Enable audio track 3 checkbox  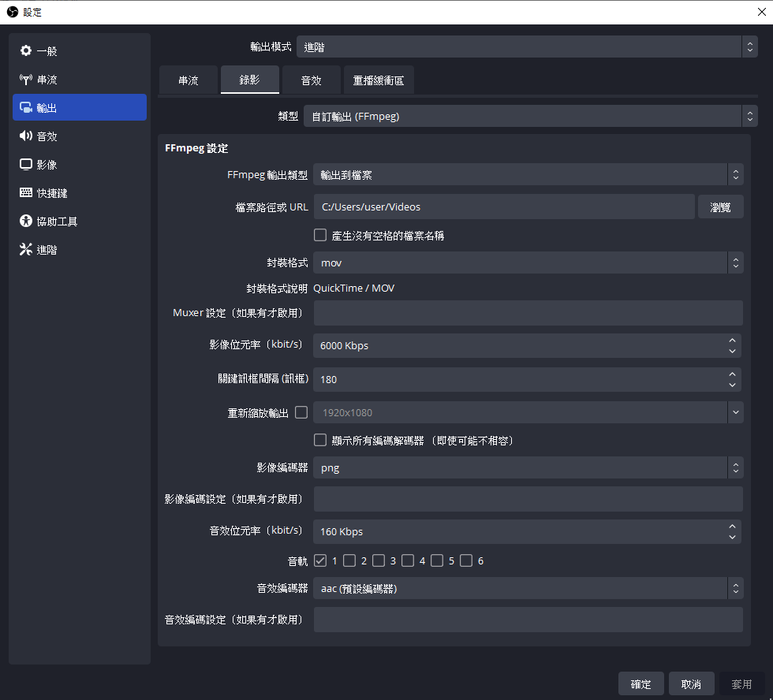[379, 560]
